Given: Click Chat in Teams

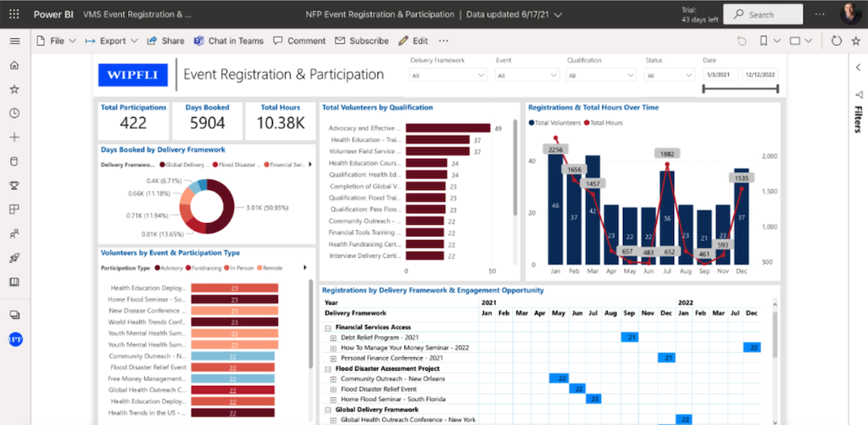Looking at the screenshot, I should (229, 41).
